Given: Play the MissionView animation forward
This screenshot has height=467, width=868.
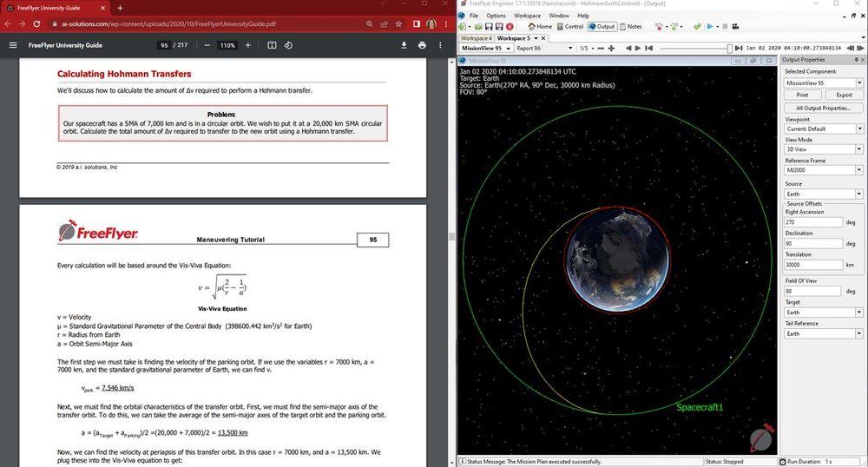Looking at the screenshot, I should [x=638, y=48].
